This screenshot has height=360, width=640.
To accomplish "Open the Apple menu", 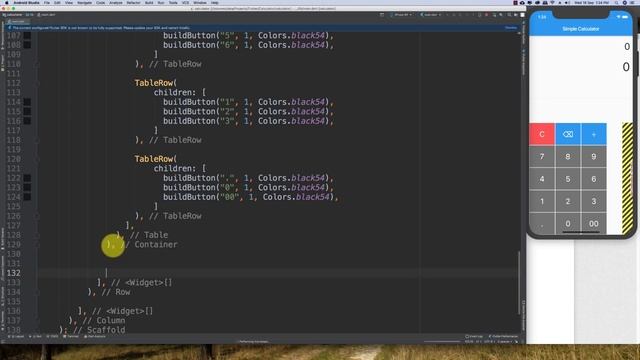I will click(7, 2).
